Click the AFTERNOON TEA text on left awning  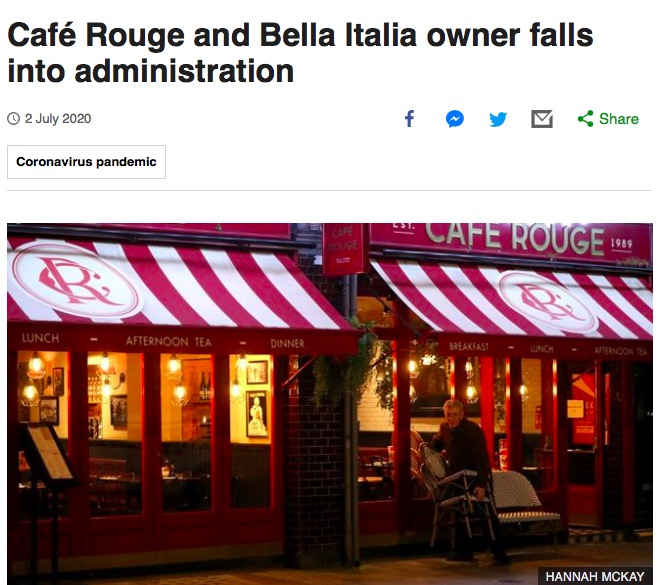click(x=169, y=341)
